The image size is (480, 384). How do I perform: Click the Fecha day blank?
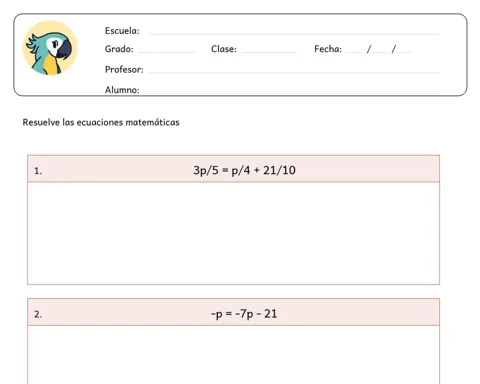355,49
